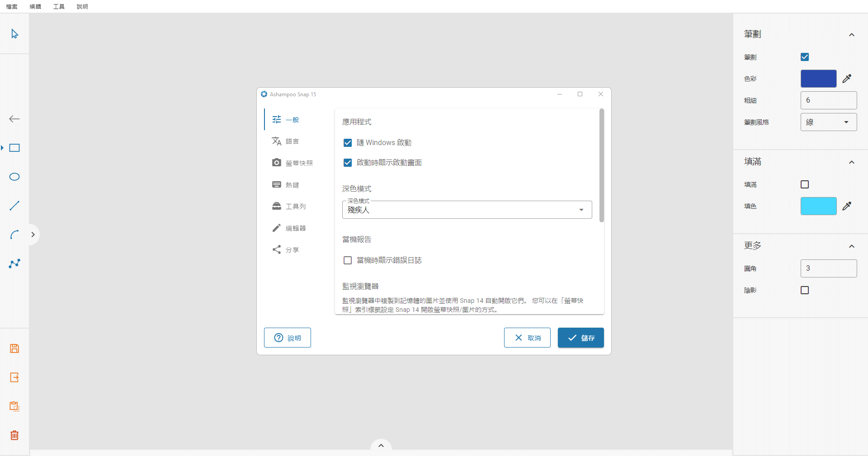Viewport: 868px width, 456px height.
Task: Enable 當機時顯示錯誤日誌 checkbox
Action: pyautogui.click(x=348, y=260)
